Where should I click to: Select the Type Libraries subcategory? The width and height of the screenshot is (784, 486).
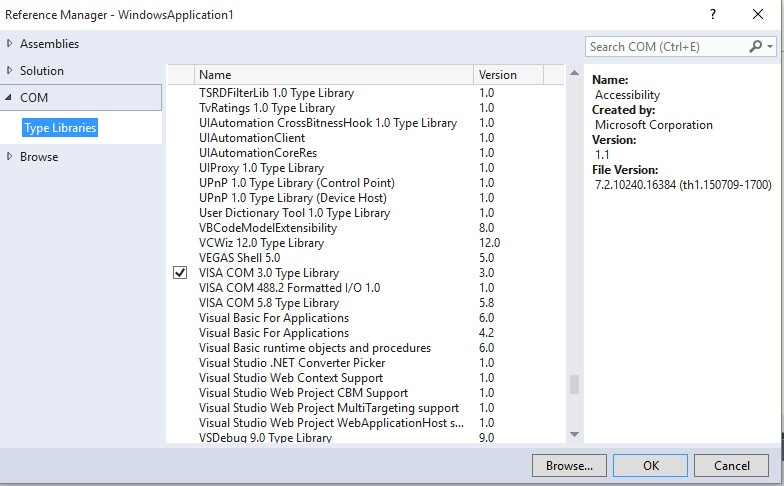(x=60, y=128)
